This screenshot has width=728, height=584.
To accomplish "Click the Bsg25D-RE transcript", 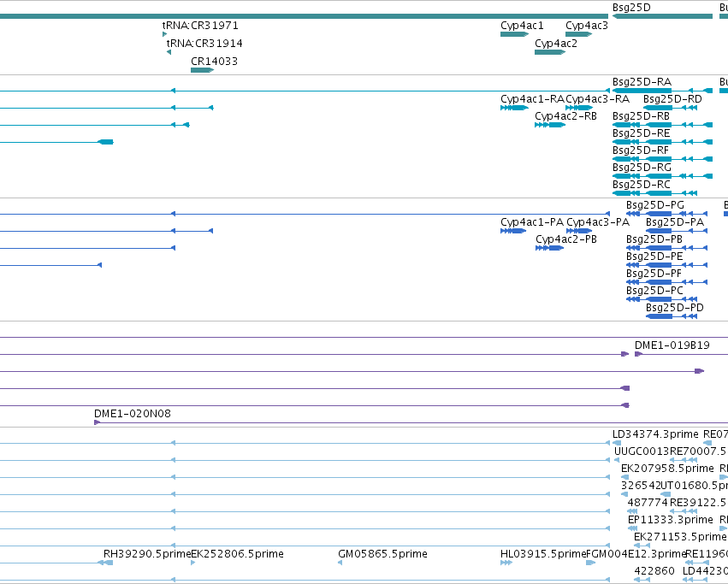I will (662, 142).
